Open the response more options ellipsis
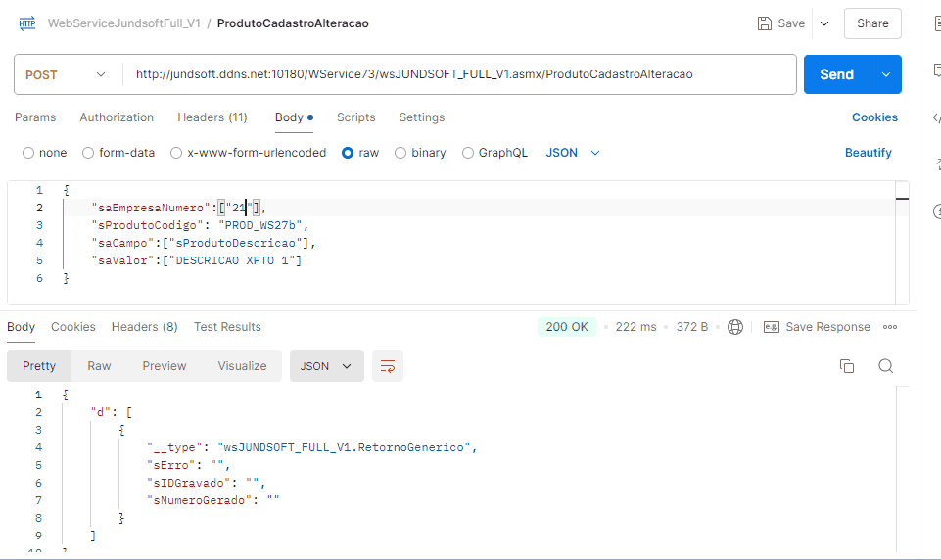This screenshot has width=941, height=560. (890, 327)
